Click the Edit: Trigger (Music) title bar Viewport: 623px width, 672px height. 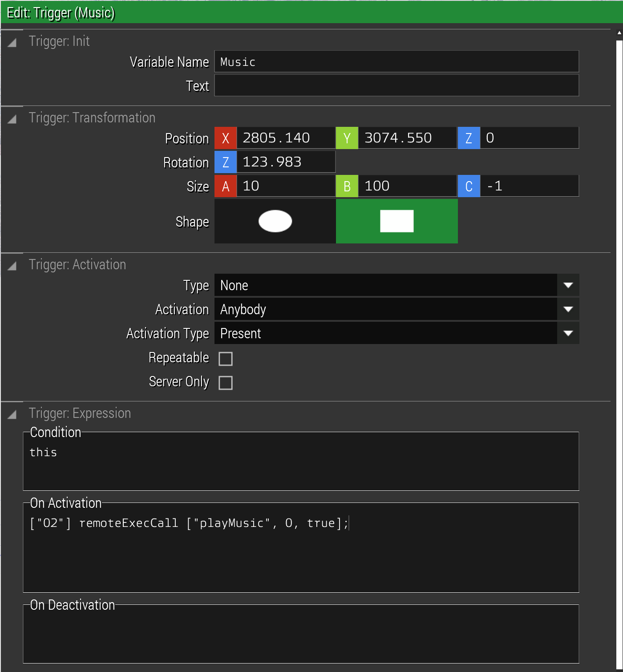point(311,12)
